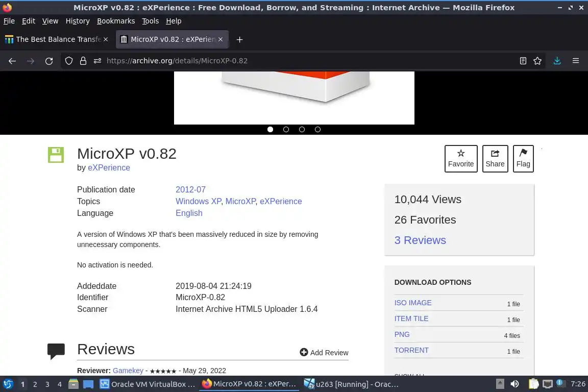
Task: Go back to the previous page
Action: pos(12,61)
